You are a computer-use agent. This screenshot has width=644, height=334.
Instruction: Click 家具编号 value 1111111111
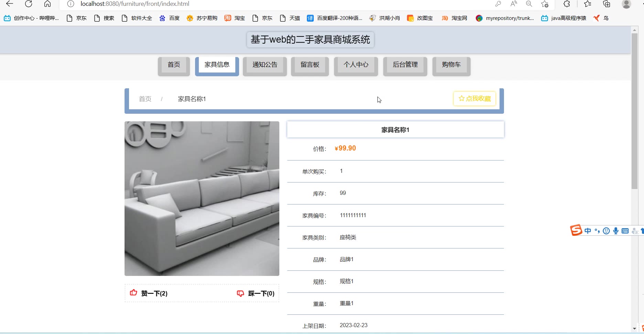(353, 215)
